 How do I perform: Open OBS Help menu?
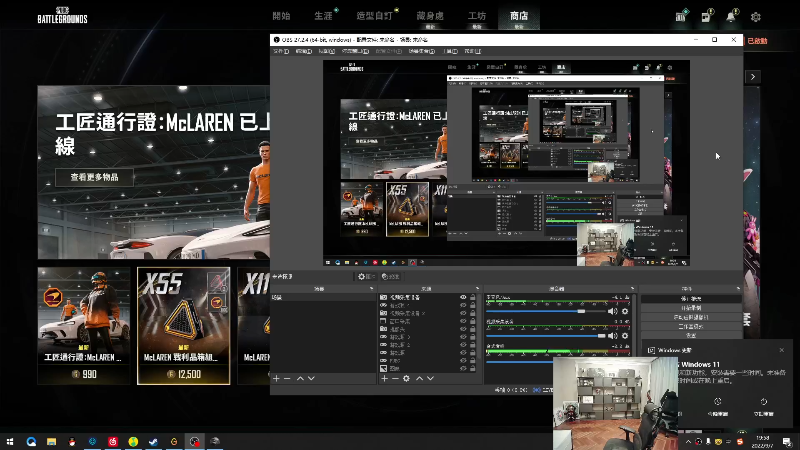coord(473,51)
